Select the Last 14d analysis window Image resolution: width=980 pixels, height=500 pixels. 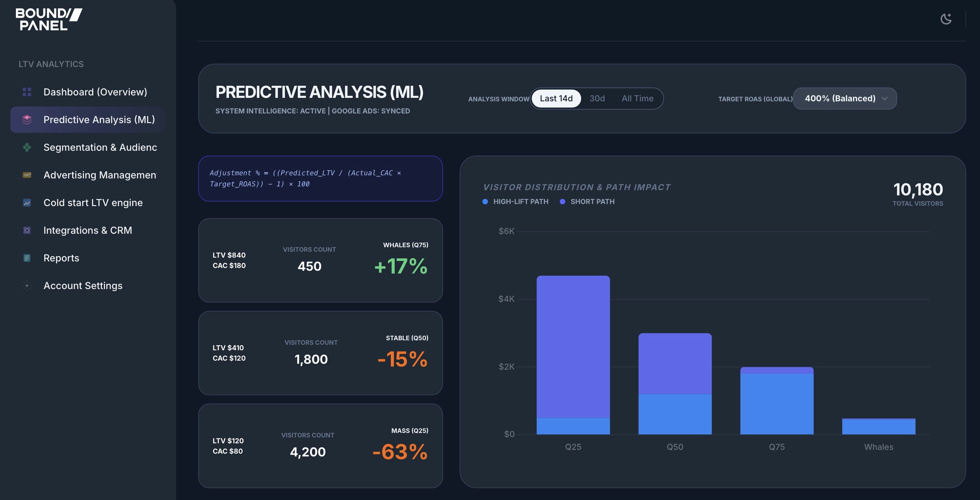[x=556, y=98]
